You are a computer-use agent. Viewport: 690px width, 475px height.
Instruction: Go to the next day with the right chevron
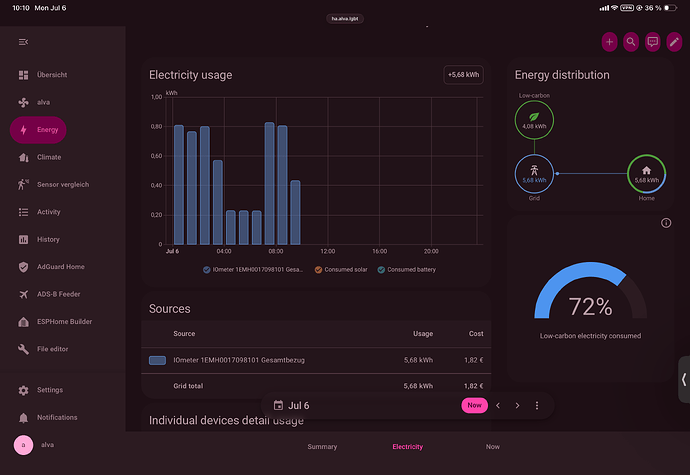click(518, 405)
